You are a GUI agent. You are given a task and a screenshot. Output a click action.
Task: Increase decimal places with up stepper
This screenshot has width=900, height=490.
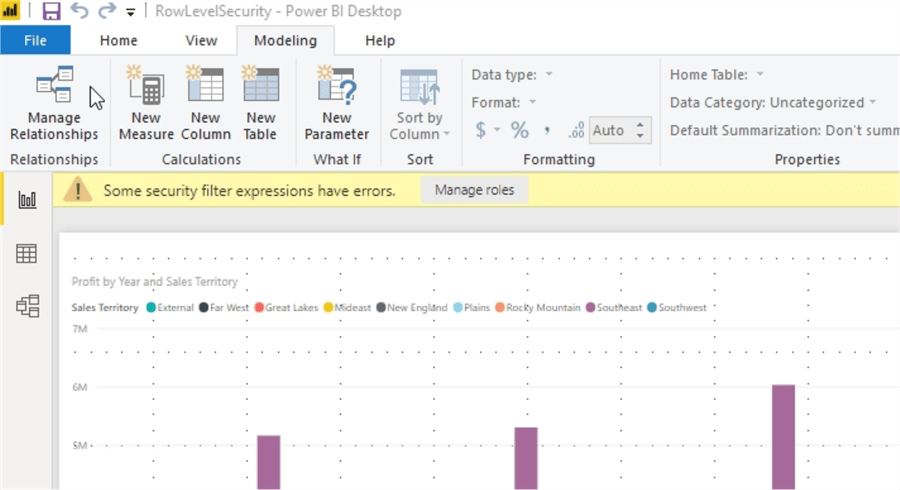point(640,125)
